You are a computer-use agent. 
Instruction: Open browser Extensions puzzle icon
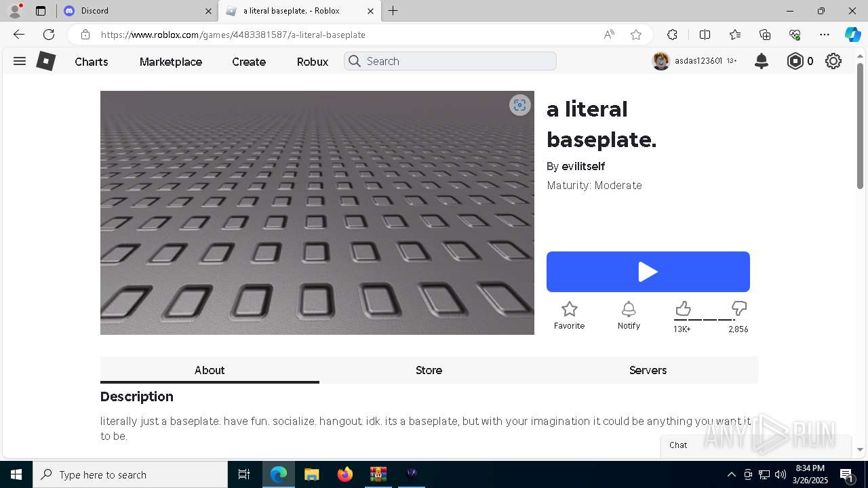click(672, 35)
